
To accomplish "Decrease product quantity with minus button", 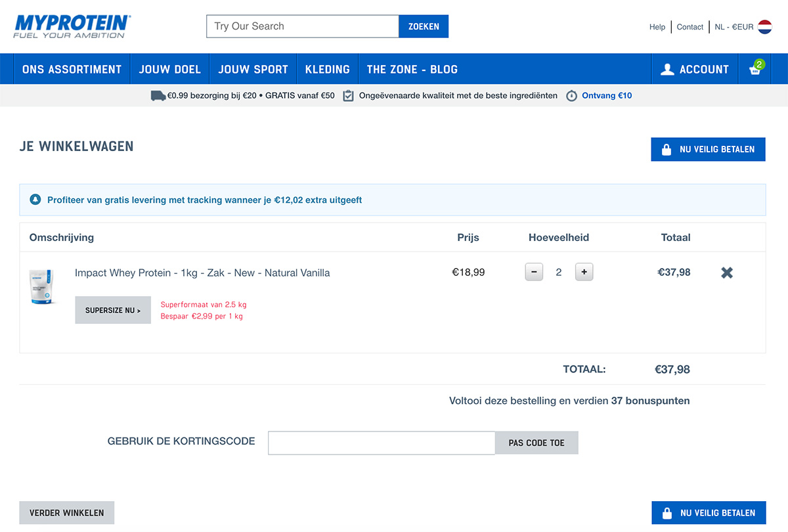I will click(x=534, y=272).
